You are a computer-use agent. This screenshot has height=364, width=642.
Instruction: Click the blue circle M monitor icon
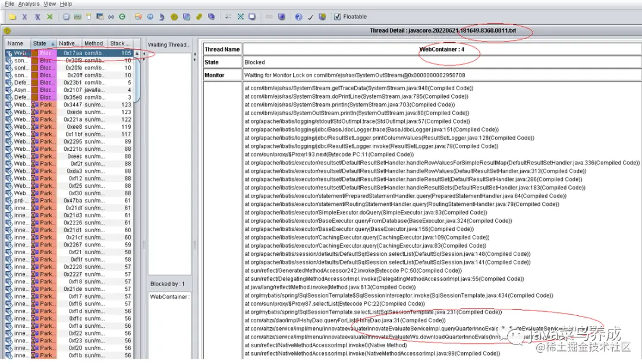[150, 17]
